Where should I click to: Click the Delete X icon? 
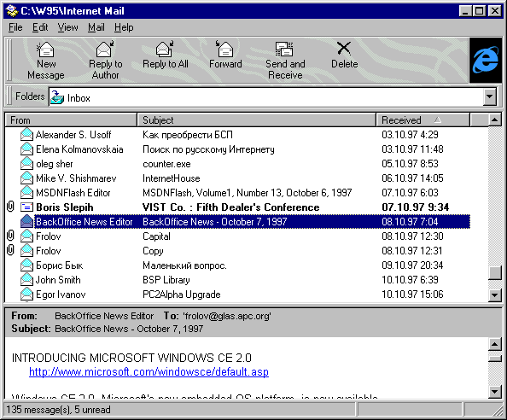[344, 49]
